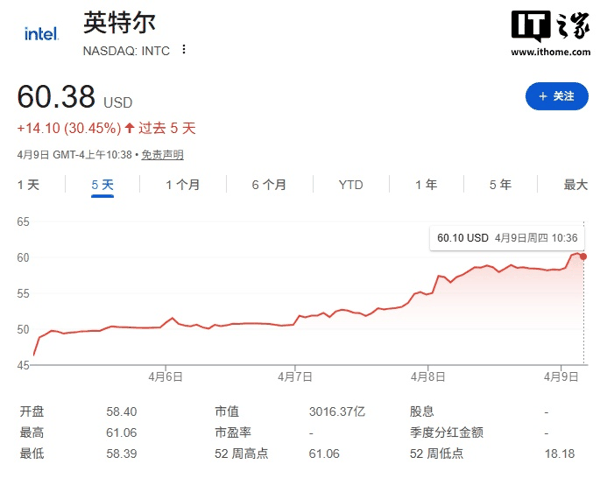The width and height of the screenshot is (600, 478).
Task: Click the 4月8日 date on chart axis
Action: tap(430, 377)
